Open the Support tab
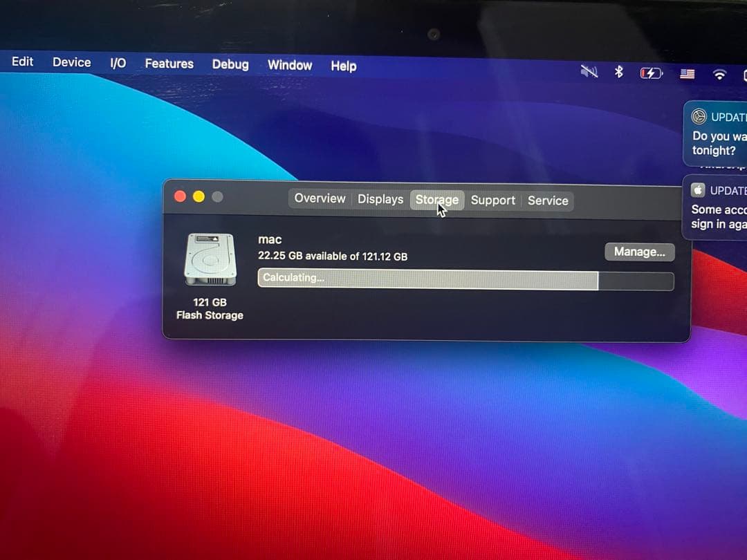 click(x=492, y=200)
